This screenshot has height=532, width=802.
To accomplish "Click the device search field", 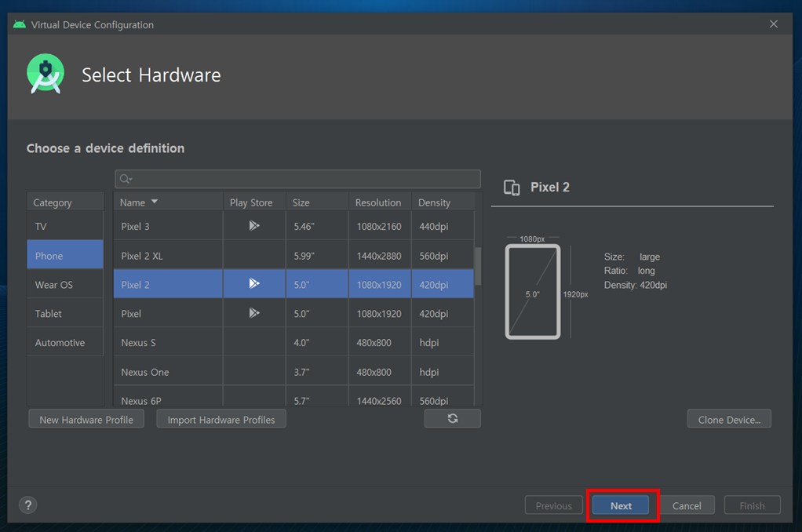I will pos(297,179).
